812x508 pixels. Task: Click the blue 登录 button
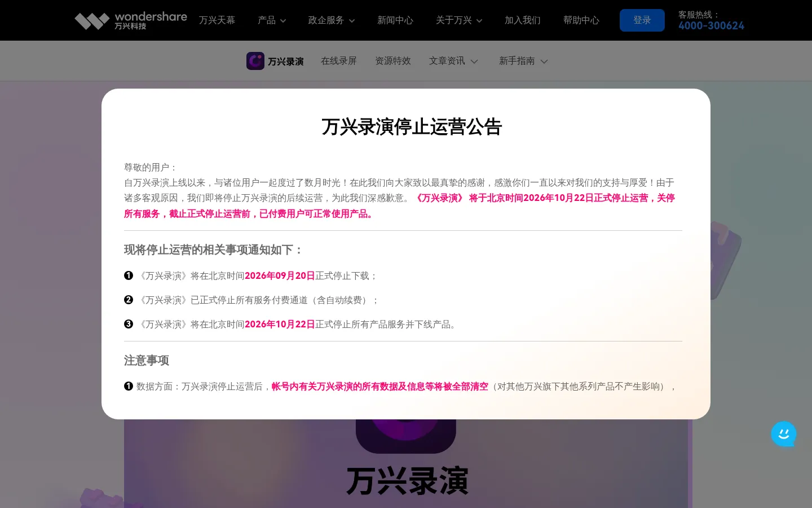(642, 20)
